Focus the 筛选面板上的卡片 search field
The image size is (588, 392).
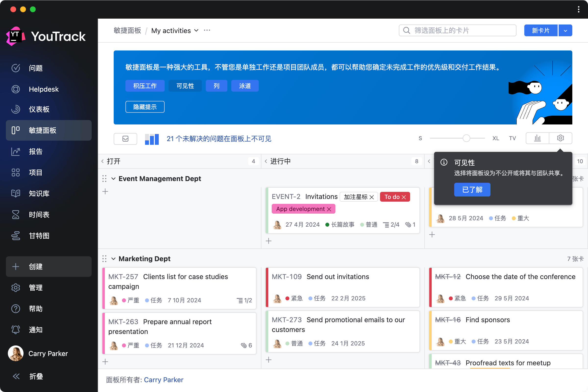point(457,30)
